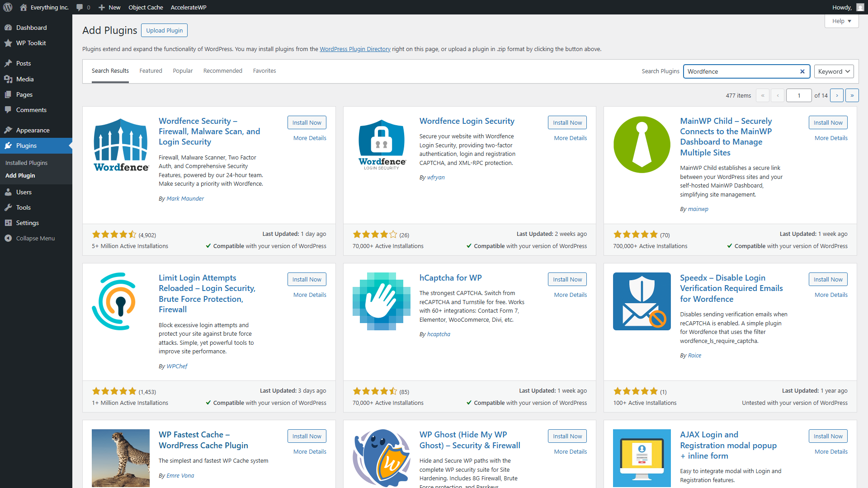Open the WordPress logo menu

pyautogui.click(x=8, y=7)
